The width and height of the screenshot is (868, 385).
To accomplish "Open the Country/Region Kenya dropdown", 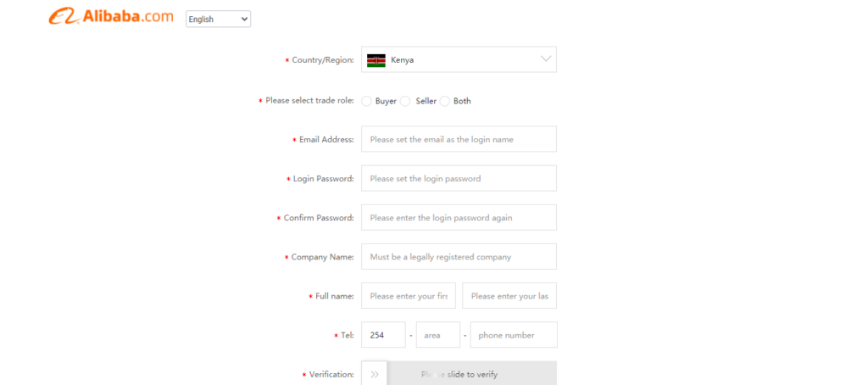I will tap(459, 59).
